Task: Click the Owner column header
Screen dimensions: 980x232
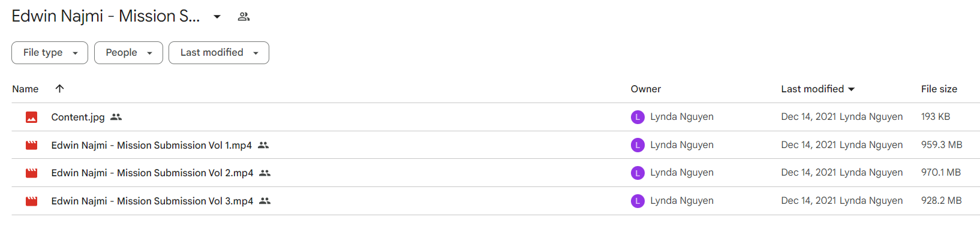Action: coord(646,89)
